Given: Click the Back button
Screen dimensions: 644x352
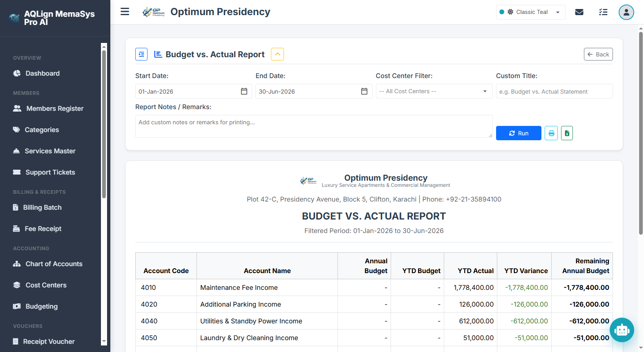Looking at the screenshot, I should (x=598, y=54).
